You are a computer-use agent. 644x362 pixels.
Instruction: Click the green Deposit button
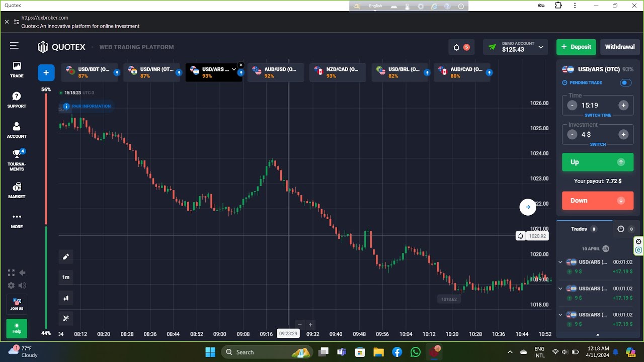tap(576, 47)
